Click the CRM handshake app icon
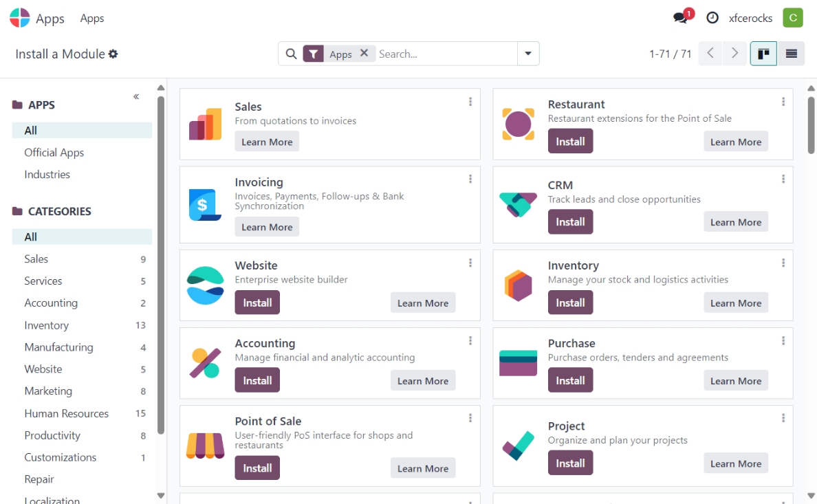 518,204
